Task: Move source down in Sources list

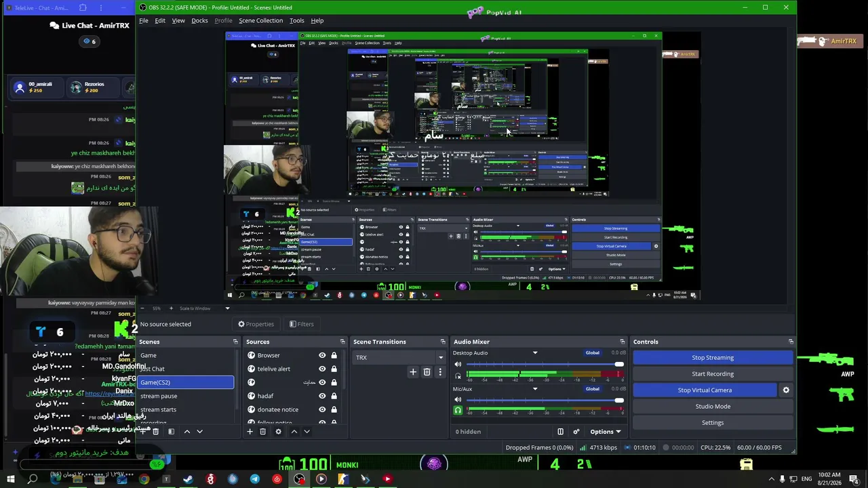Action: pyautogui.click(x=307, y=432)
